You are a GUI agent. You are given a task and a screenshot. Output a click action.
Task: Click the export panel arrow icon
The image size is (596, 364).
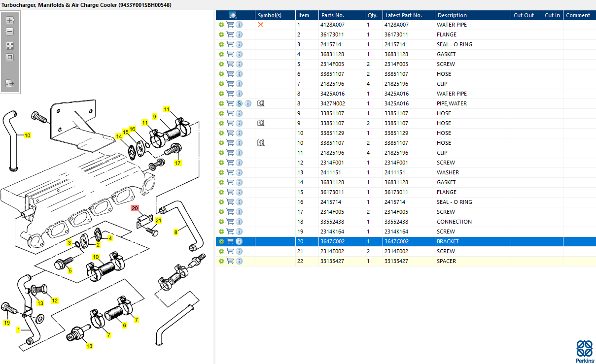(9, 83)
